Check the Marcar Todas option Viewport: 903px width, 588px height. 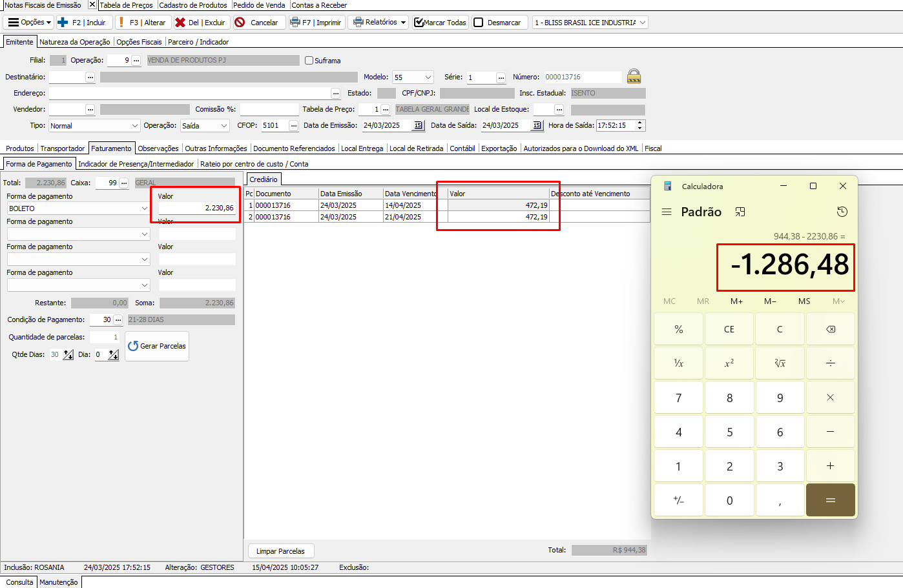pos(419,23)
